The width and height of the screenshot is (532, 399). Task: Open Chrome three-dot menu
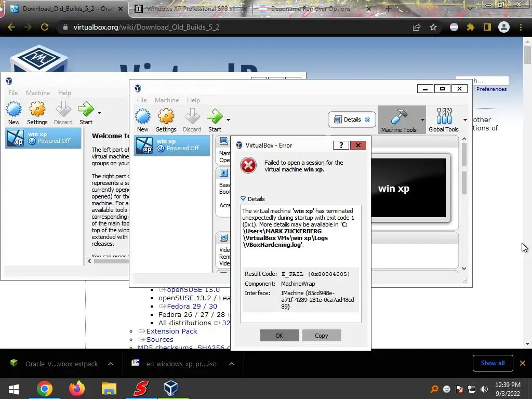coord(521,27)
